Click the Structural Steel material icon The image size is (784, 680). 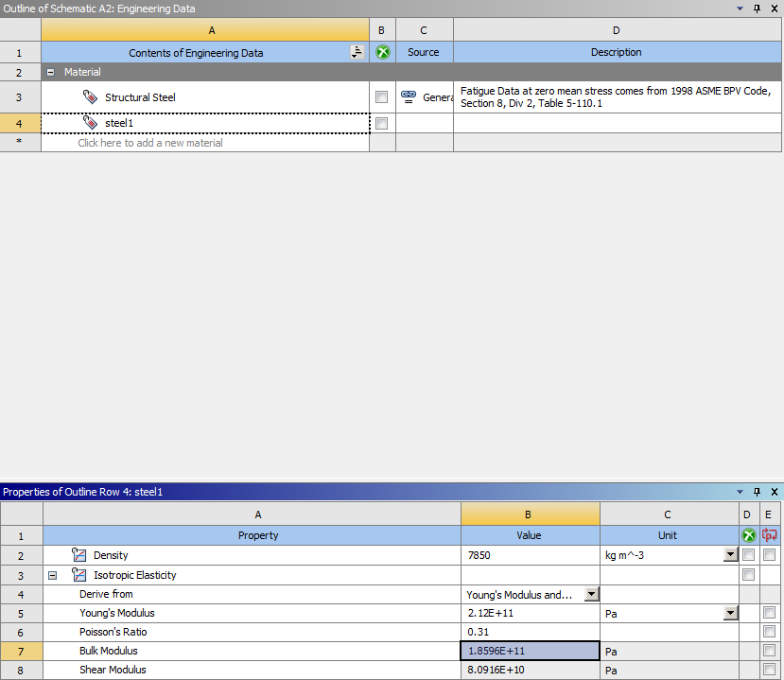coord(91,97)
